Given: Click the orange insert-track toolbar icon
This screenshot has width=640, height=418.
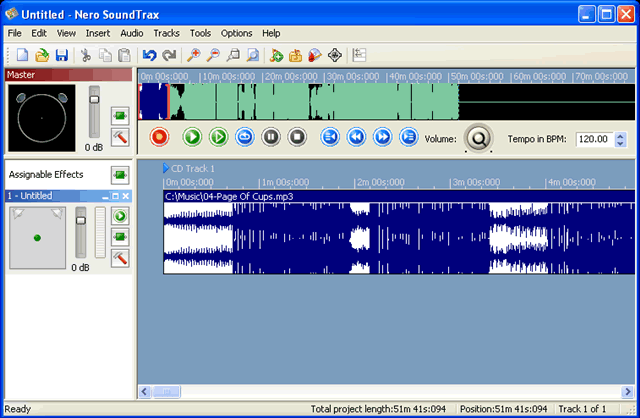Looking at the screenshot, I should pos(296,55).
